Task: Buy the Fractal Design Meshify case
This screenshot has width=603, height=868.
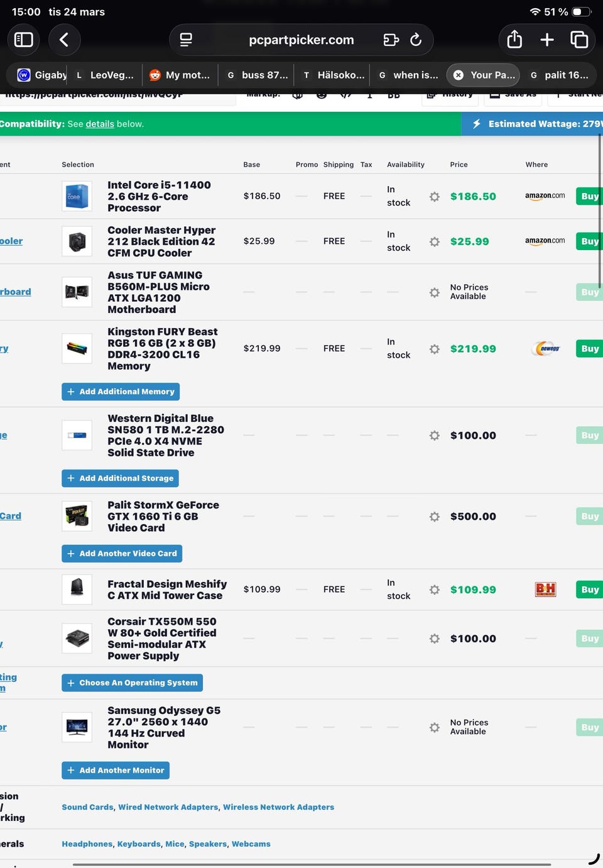Action: tap(589, 590)
